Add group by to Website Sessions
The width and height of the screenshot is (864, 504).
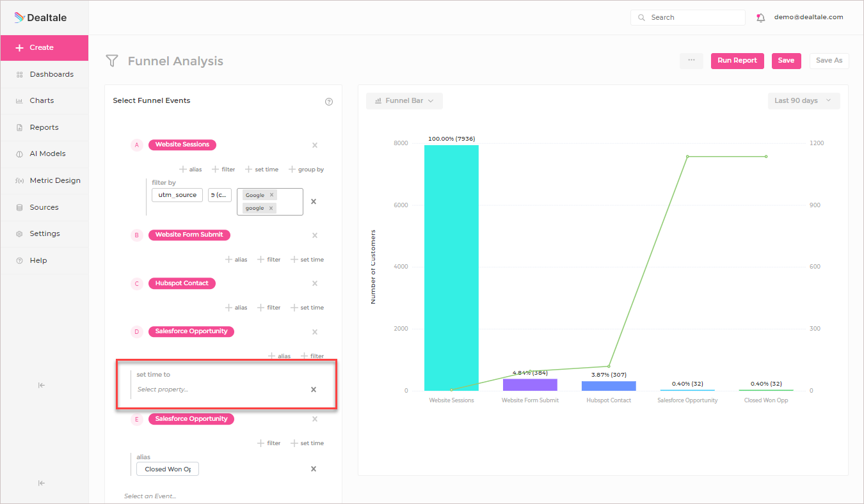coord(306,169)
